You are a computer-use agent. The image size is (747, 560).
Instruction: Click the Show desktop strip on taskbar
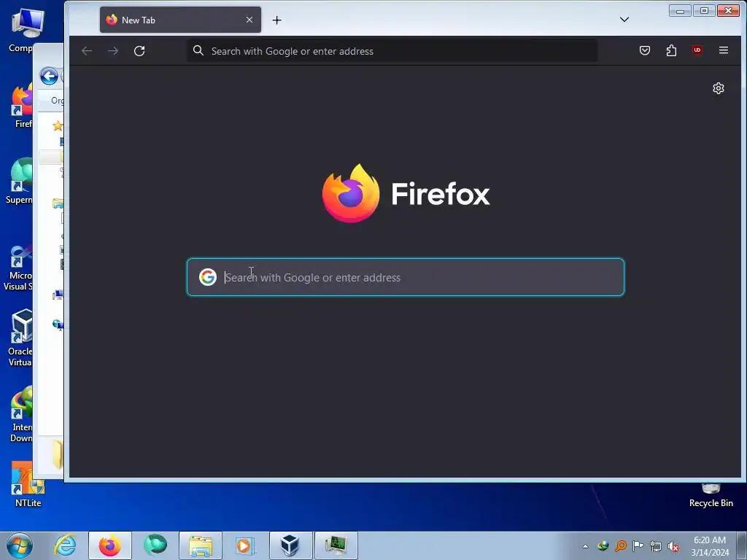click(x=742, y=545)
